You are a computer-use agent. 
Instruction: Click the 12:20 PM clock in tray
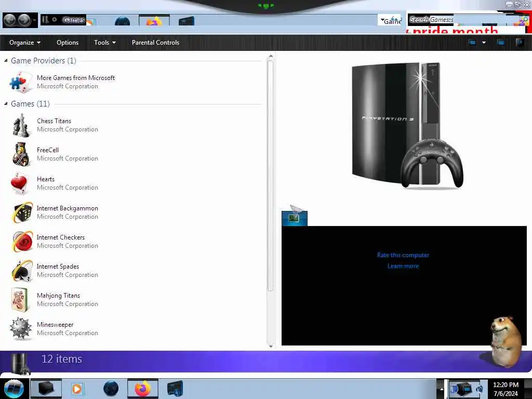click(506, 385)
